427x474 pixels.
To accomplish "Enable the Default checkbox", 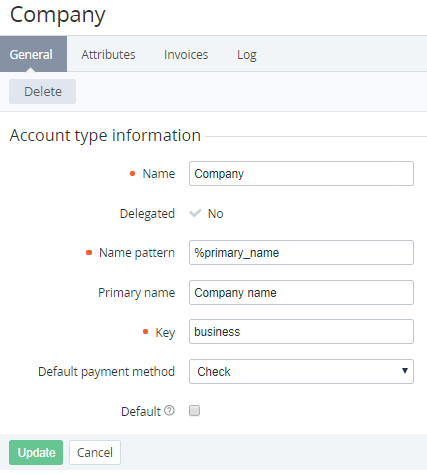I will click(x=194, y=411).
